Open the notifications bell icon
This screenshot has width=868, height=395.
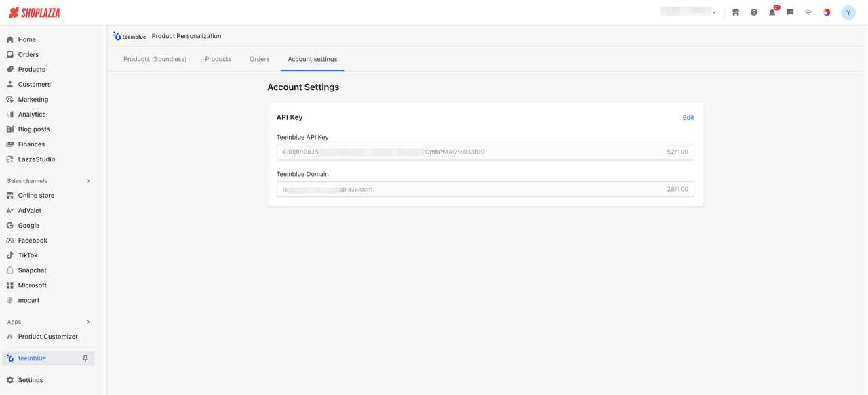[x=772, y=12]
